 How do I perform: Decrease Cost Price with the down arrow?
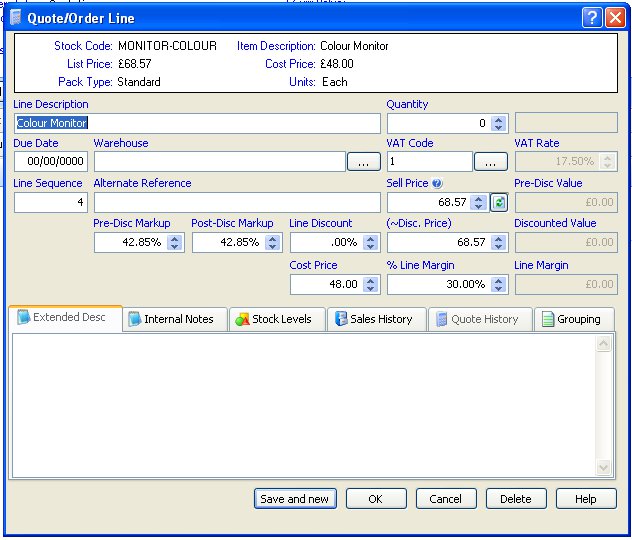point(370,288)
